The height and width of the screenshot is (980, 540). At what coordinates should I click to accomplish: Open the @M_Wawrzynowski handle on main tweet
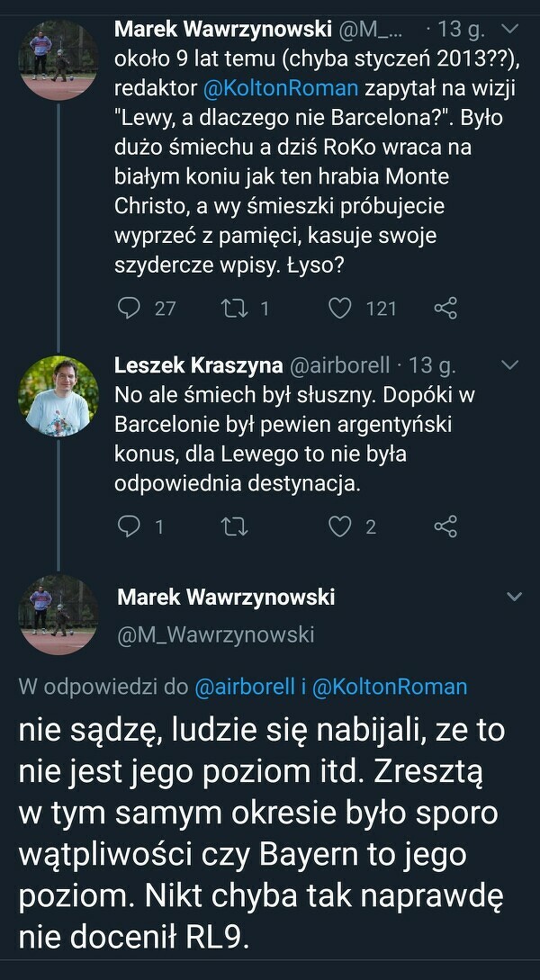coord(216,635)
